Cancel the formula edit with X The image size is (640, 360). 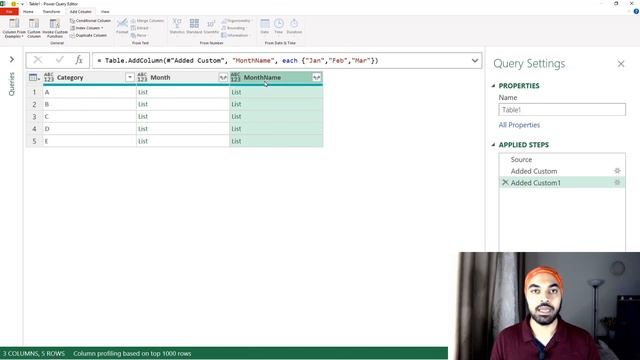click(x=38, y=60)
